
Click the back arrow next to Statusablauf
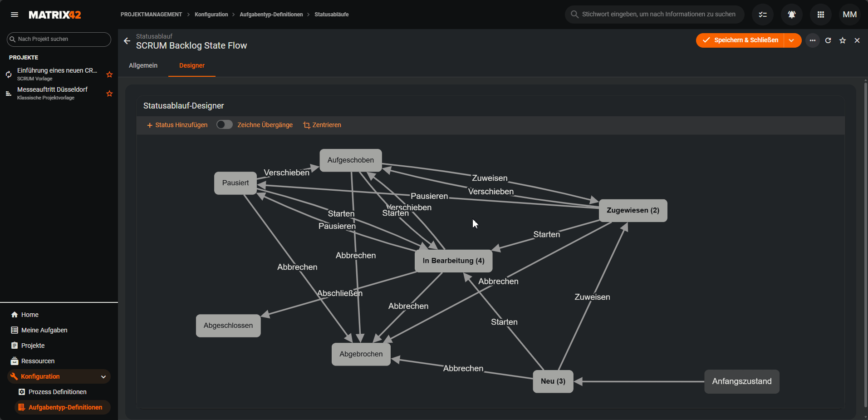[127, 41]
